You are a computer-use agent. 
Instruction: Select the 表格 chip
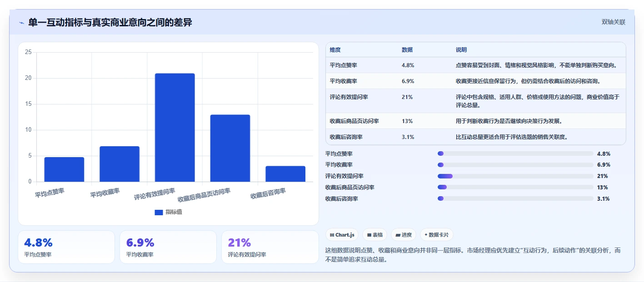pos(375,235)
